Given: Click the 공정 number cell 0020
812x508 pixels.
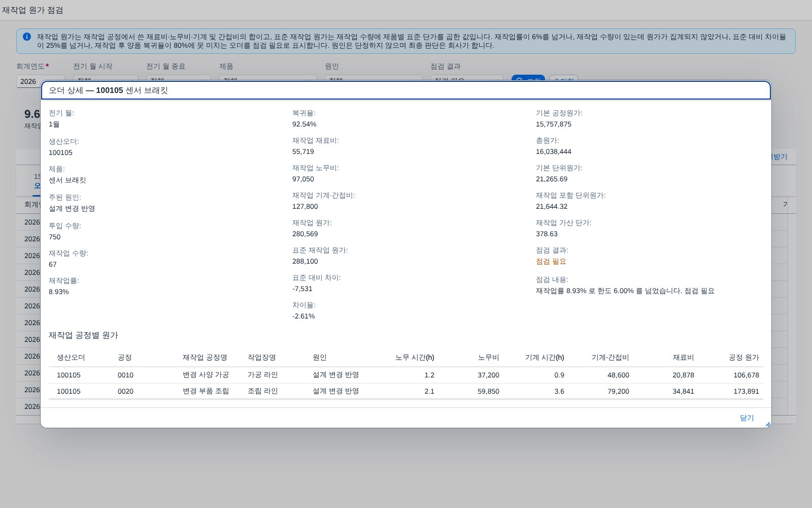Looking at the screenshot, I should pyautogui.click(x=125, y=391).
